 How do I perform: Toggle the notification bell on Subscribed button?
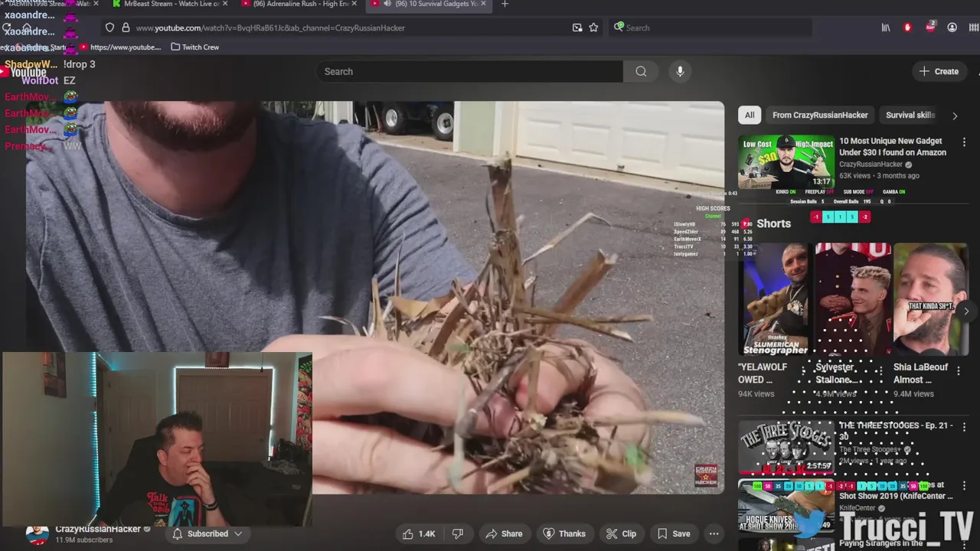click(x=177, y=533)
